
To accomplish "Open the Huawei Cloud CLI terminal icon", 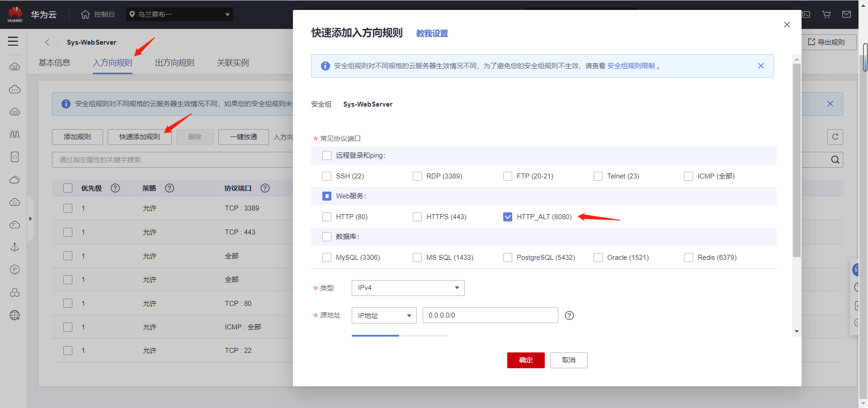I will [806, 14].
